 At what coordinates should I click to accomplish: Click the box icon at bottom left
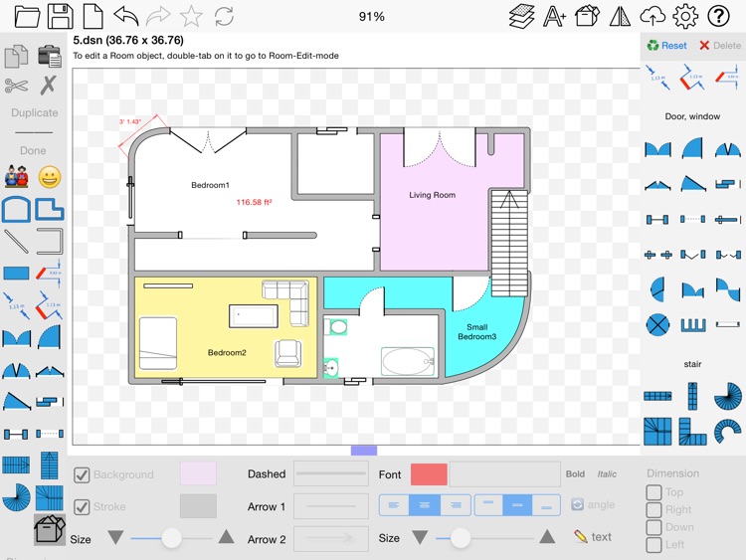point(50,529)
